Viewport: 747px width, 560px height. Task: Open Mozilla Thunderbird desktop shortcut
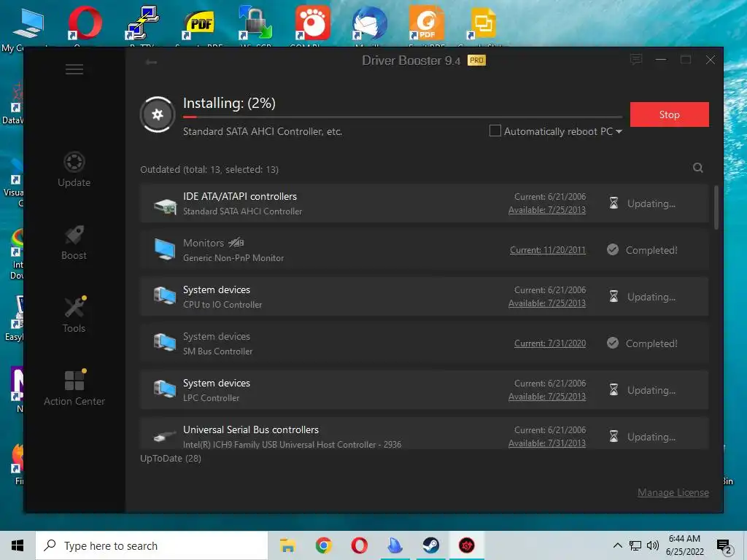(370, 23)
